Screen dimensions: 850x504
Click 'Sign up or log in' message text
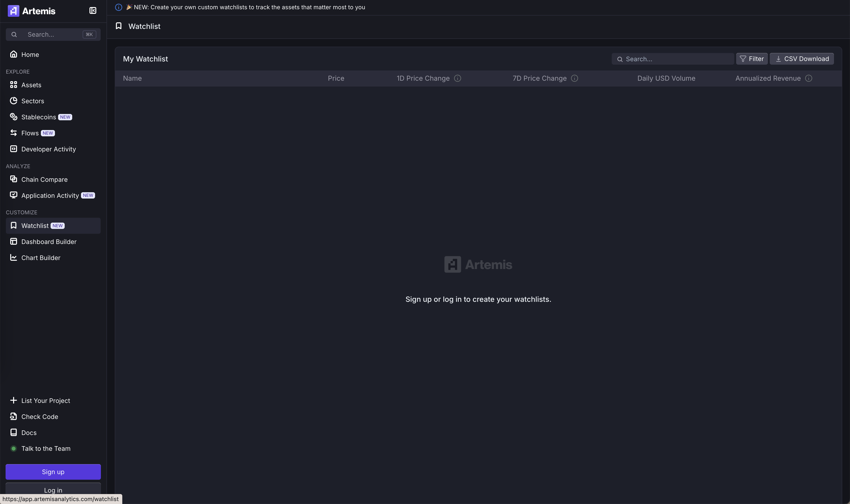478,299
